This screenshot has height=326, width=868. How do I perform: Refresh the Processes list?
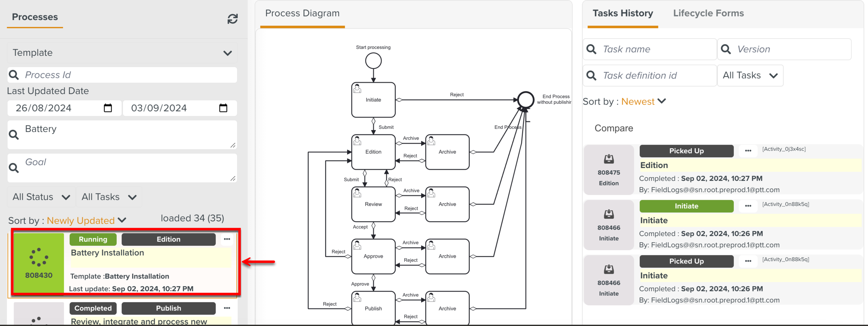tap(232, 18)
